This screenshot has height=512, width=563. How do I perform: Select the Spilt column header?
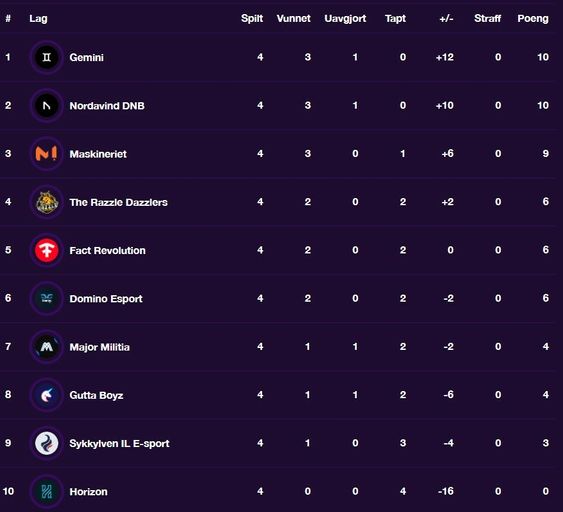pos(252,19)
